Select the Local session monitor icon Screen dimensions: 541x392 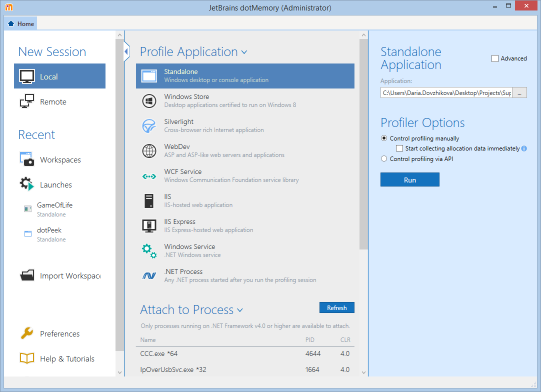pyautogui.click(x=27, y=76)
